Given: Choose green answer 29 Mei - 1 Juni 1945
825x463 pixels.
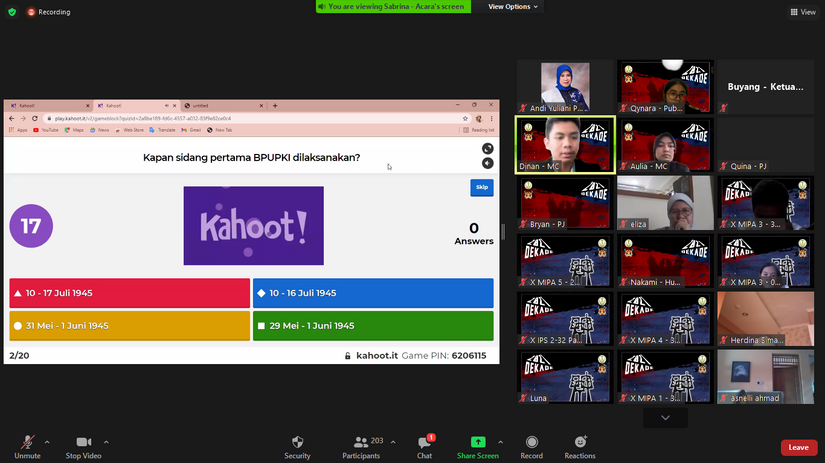Looking at the screenshot, I should click(x=373, y=326).
